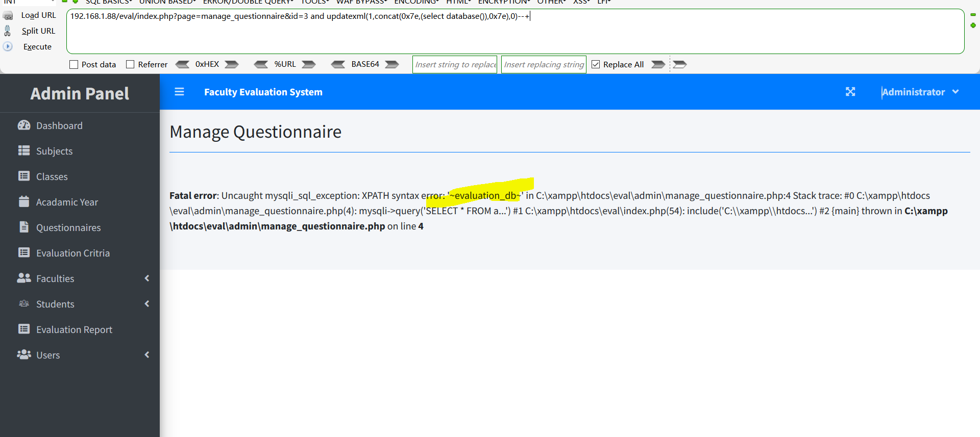The image size is (980, 437).
Task: Focus the 'Insert replacing string' field
Action: [x=544, y=64]
